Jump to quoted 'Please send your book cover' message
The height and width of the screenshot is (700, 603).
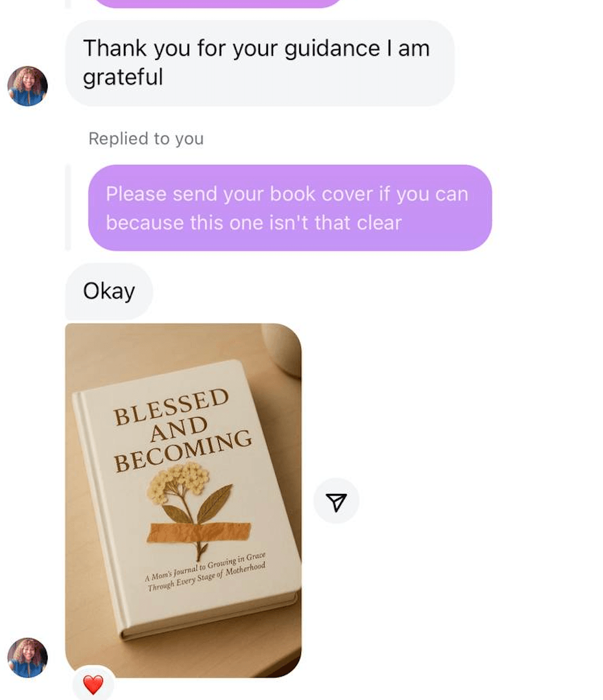pos(290,208)
